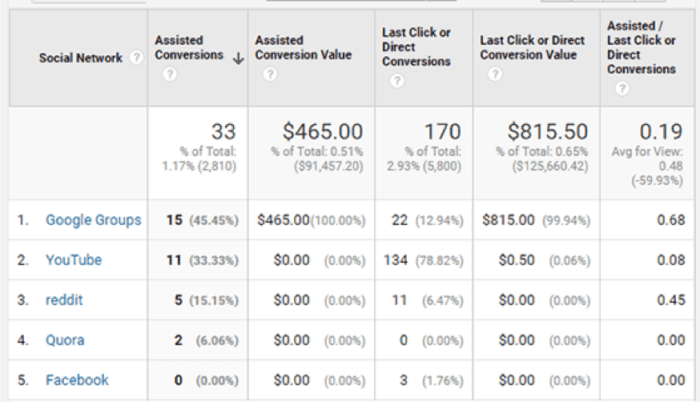Click the help icon beside Social Network
The width and height of the screenshot is (700, 402).
[x=136, y=58]
